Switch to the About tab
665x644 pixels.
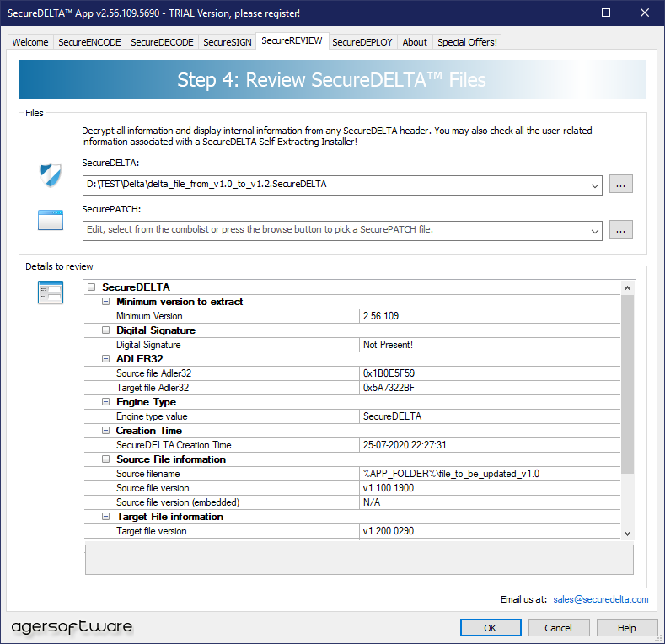click(415, 42)
